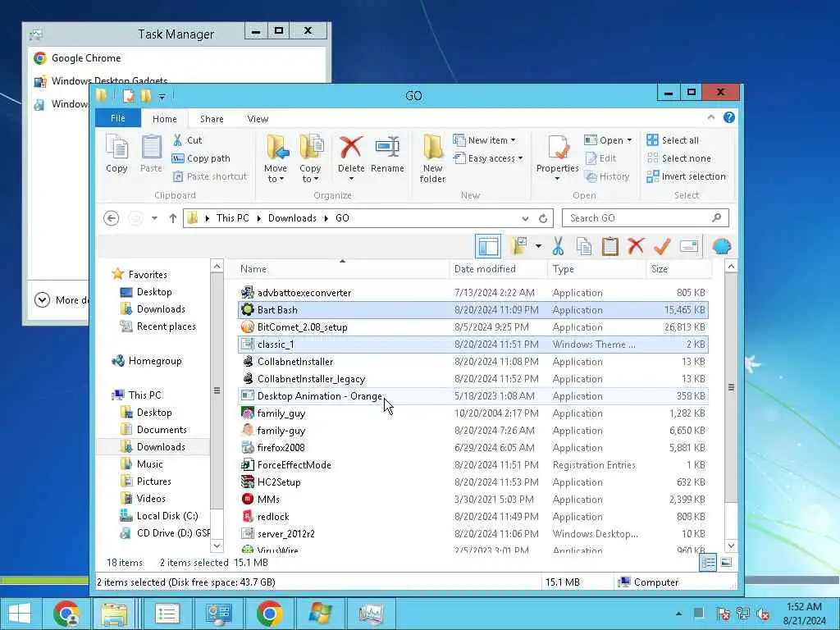Click the red X delete in lower toolbar
The image size is (840, 630).
(636, 246)
